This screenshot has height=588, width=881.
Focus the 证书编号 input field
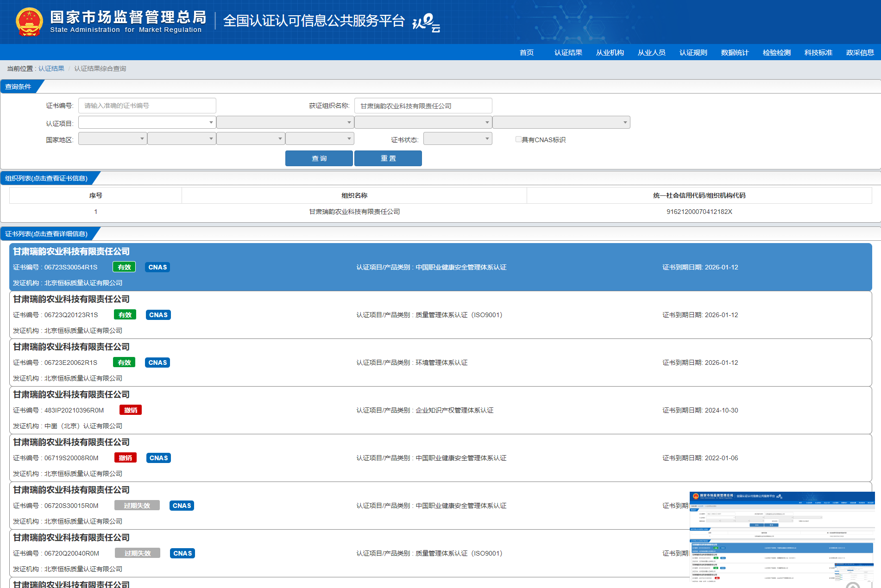tap(147, 106)
